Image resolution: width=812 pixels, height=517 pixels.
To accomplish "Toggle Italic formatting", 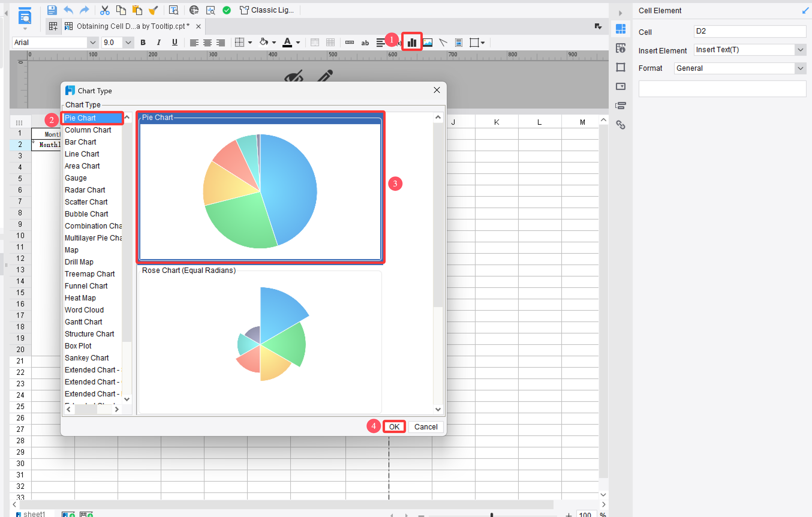I will [159, 43].
